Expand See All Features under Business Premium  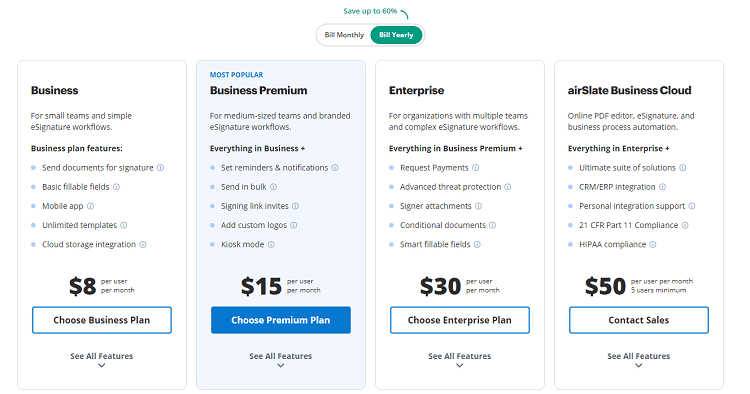[x=281, y=360]
